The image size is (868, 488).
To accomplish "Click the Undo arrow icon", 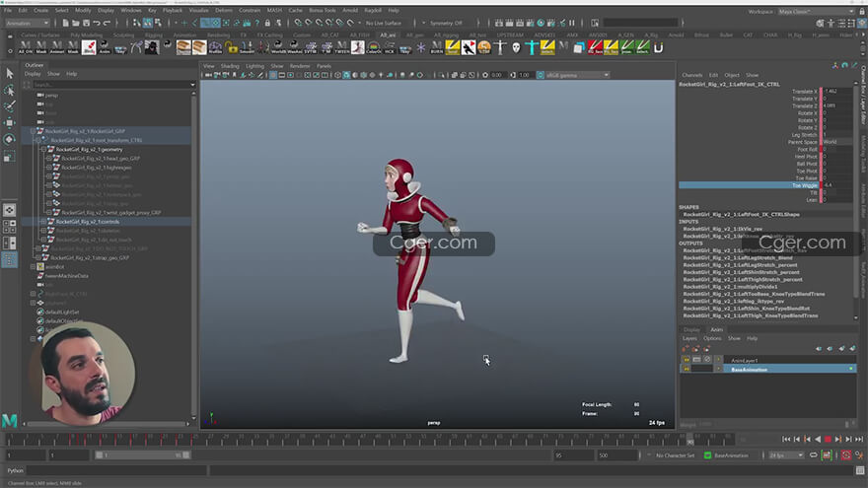I will [x=97, y=24].
